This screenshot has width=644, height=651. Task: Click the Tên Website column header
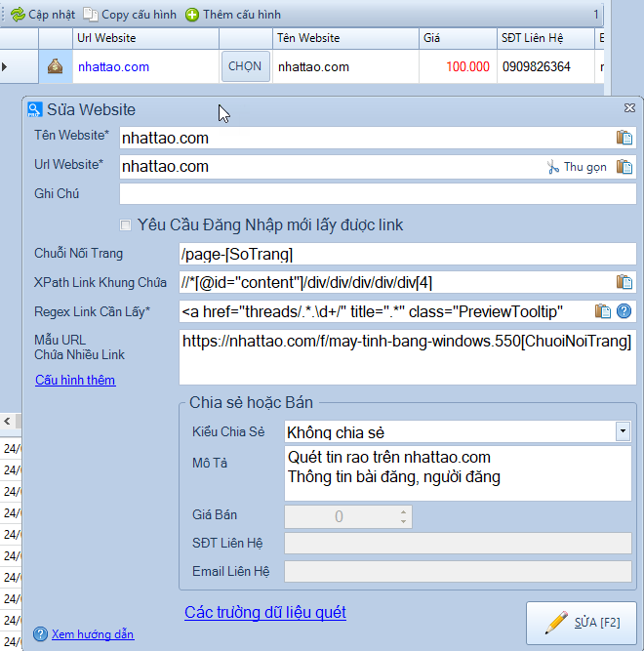[345, 38]
